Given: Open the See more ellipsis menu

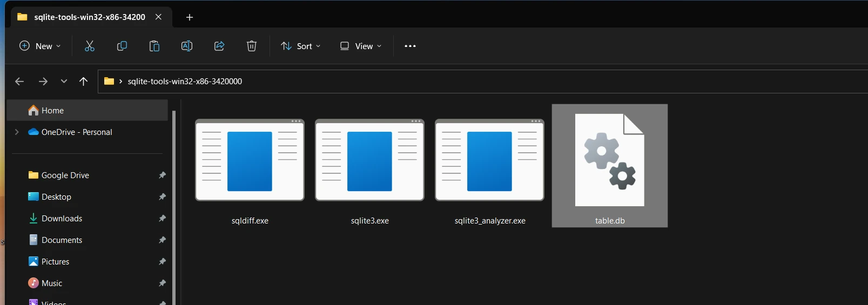Looking at the screenshot, I should point(410,46).
